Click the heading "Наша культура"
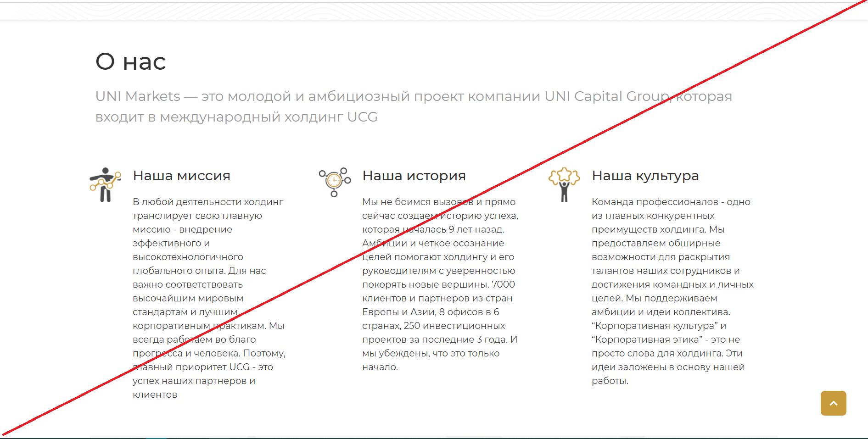Image resolution: width=868 pixels, height=439 pixels. pos(645,176)
